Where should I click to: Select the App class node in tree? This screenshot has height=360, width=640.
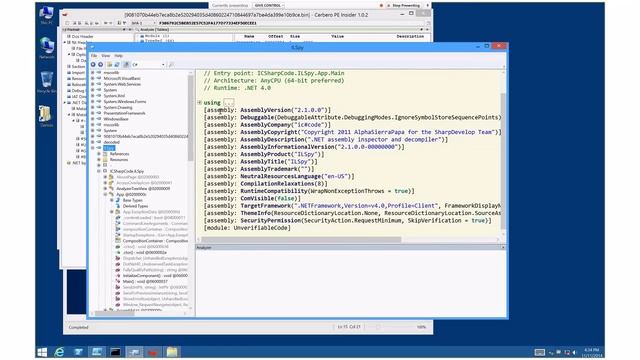click(131, 195)
